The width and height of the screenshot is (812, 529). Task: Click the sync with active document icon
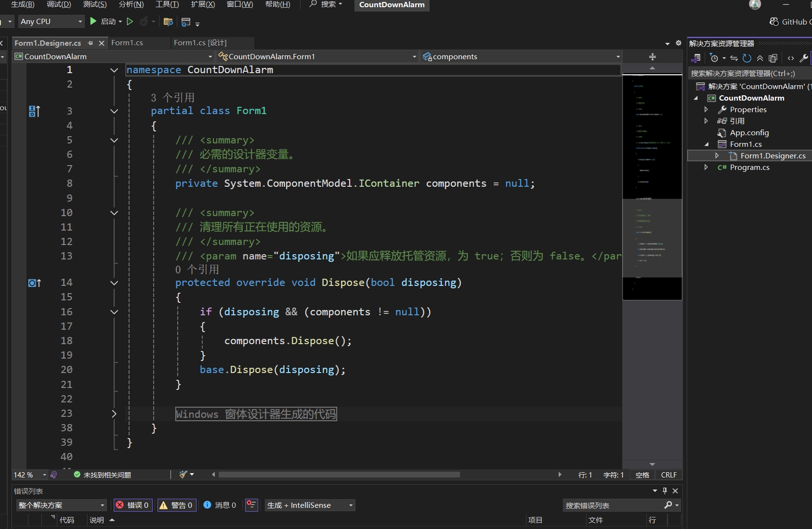click(734, 58)
